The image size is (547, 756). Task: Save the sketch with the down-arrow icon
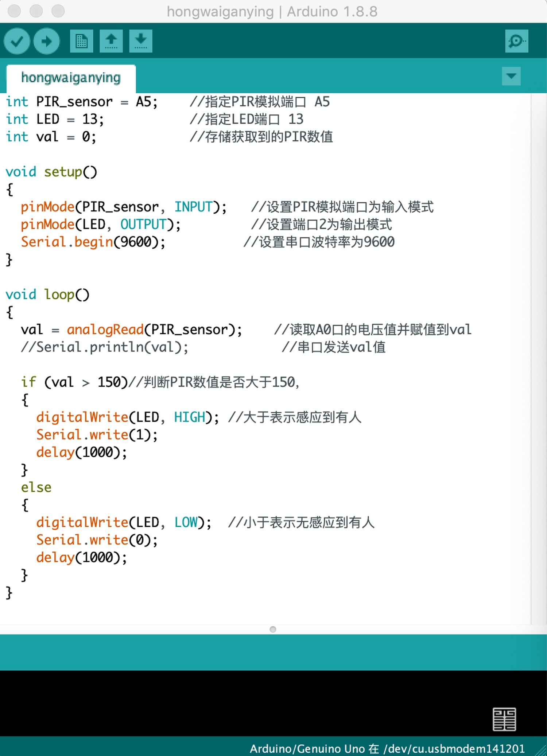click(141, 41)
